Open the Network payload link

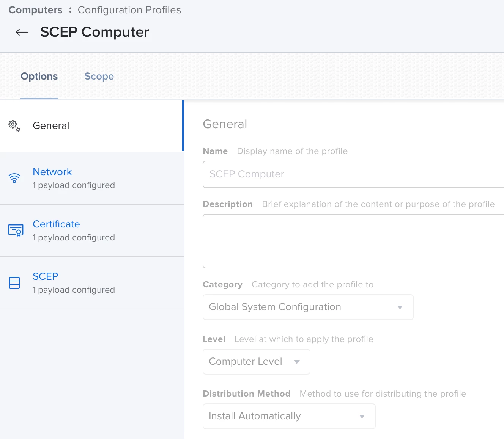pos(52,172)
